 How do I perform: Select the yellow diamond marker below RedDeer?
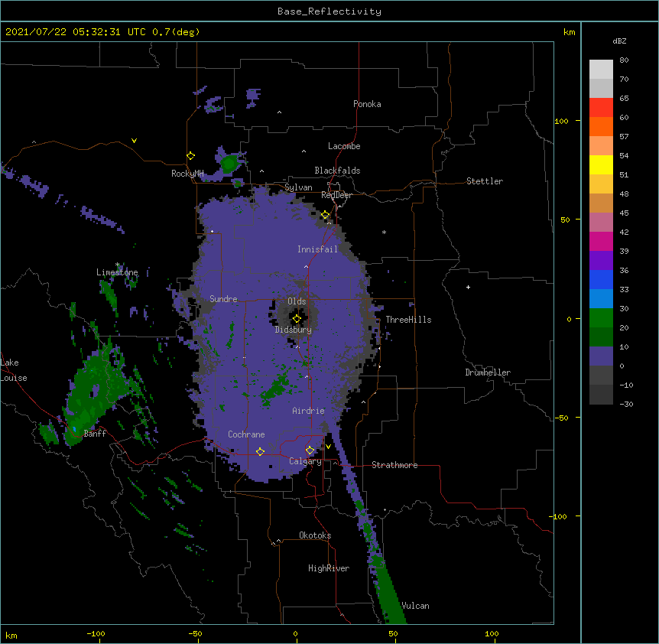[326, 215]
